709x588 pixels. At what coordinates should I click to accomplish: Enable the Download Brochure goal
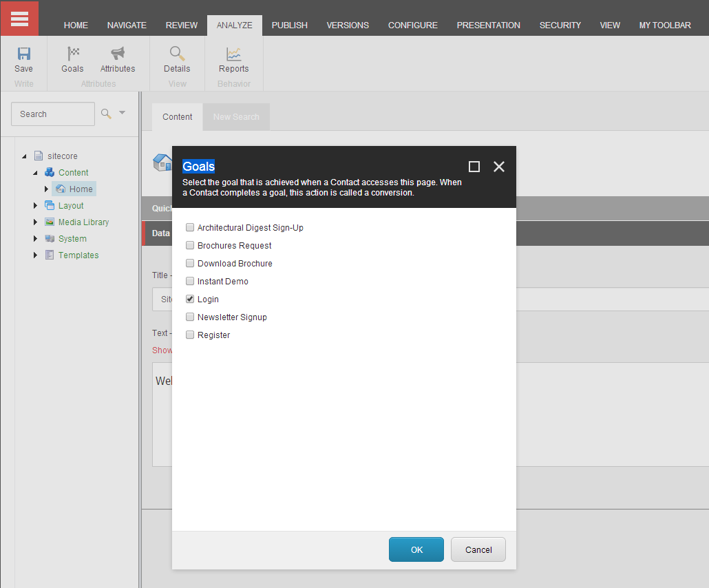190,263
